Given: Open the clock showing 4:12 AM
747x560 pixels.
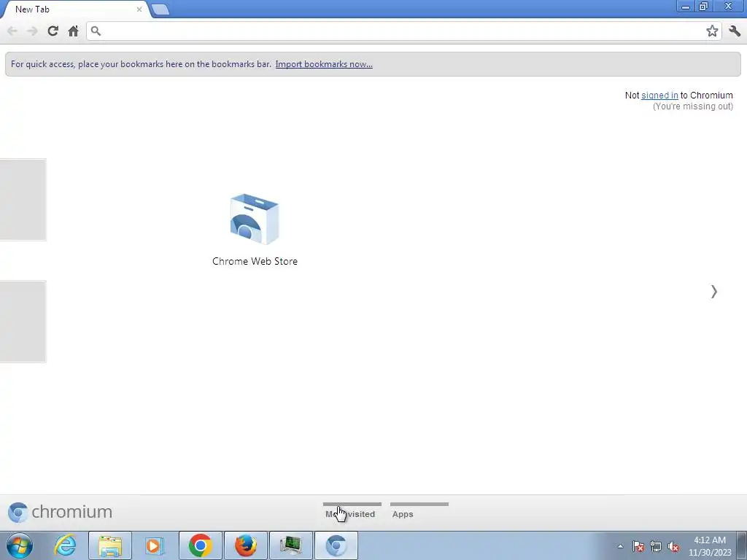Looking at the screenshot, I should pos(710,546).
